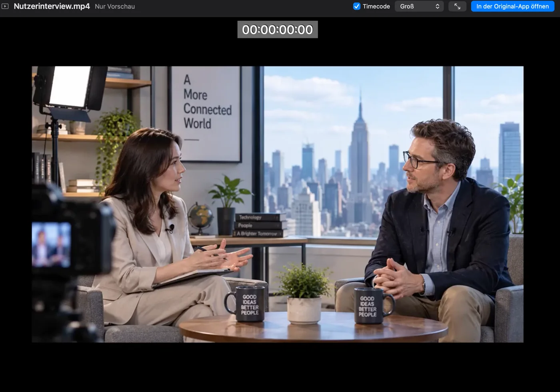Click the video file icon beside Nutzerinterview.mp4
Viewport: 560px width, 392px height.
[5, 6]
